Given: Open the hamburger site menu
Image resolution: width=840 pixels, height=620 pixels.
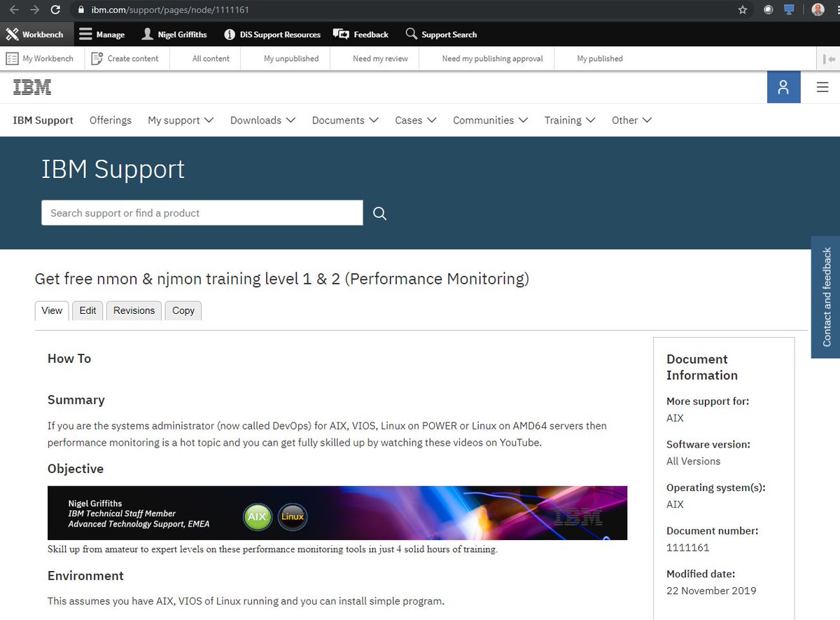Looking at the screenshot, I should coord(822,88).
